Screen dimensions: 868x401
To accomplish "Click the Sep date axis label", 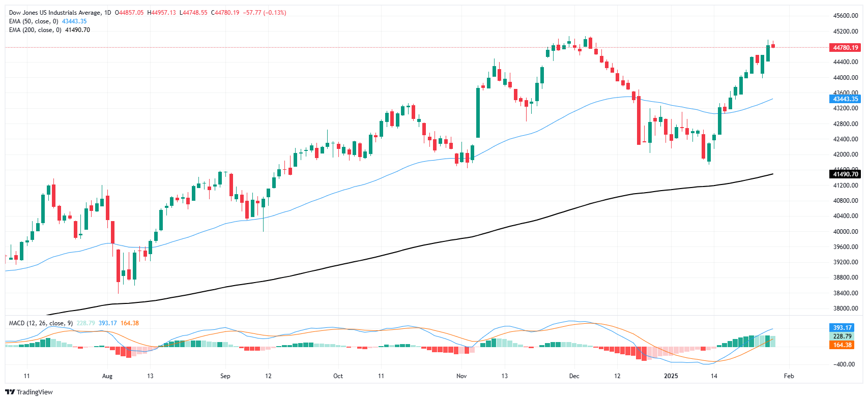I will pyautogui.click(x=225, y=376).
